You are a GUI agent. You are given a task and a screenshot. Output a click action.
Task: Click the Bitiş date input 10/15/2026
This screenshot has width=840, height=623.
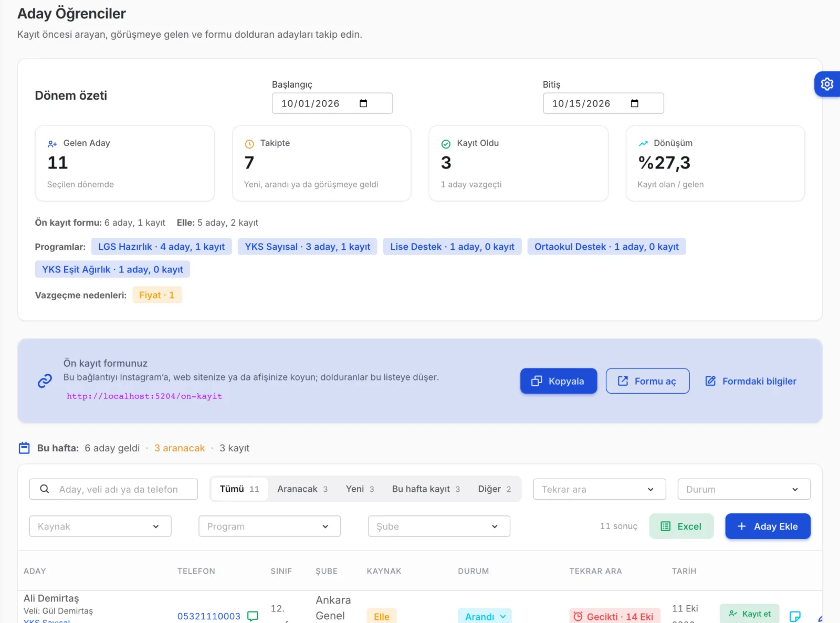click(x=603, y=103)
